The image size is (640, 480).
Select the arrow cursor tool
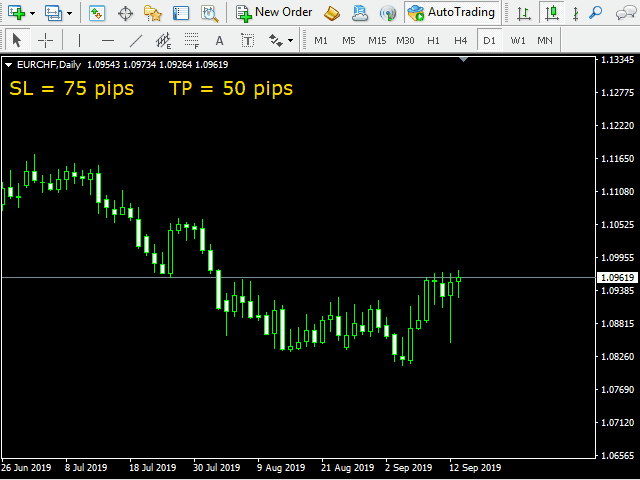(x=17, y=40)
